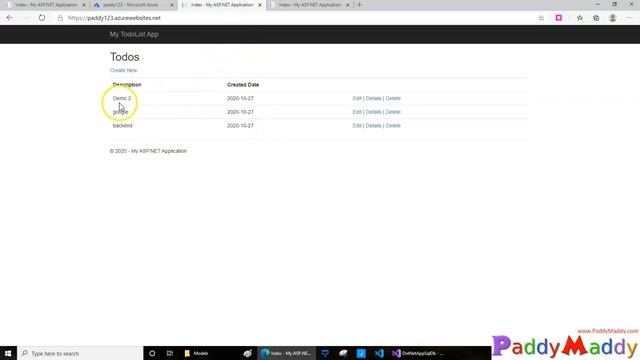Go back to the previous page
Viewport: 640px width, 360px height.
[x=9, y=18]
